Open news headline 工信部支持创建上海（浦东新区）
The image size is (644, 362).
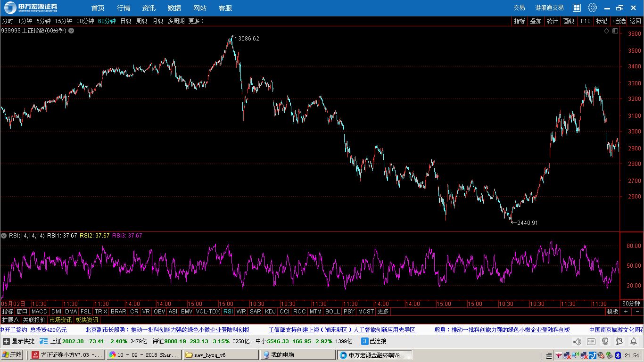pos(342,330)
